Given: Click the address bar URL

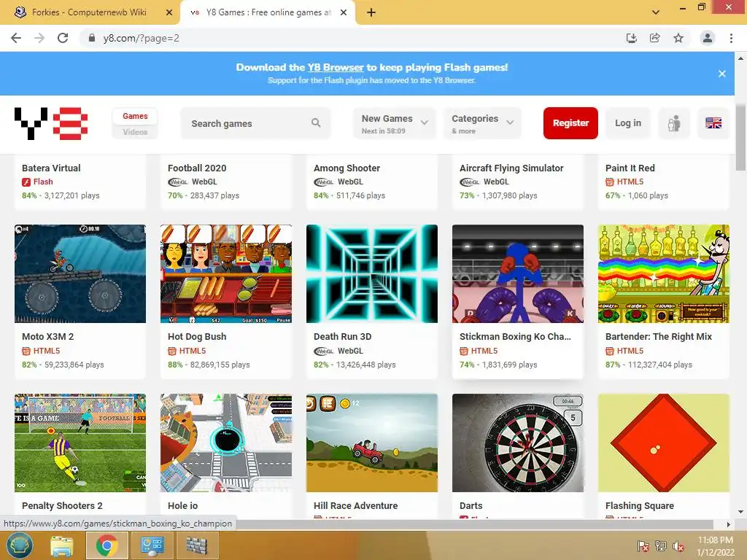Looking at the screenshot, I should pos(141,38).
